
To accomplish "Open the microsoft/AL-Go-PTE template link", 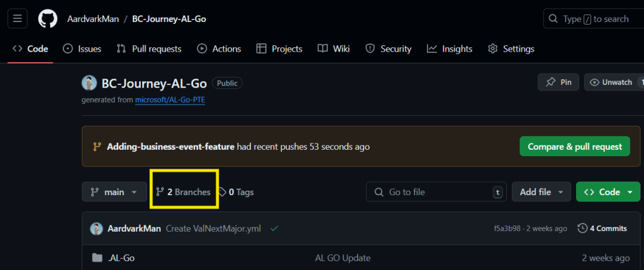I will (x=170, y=99).
